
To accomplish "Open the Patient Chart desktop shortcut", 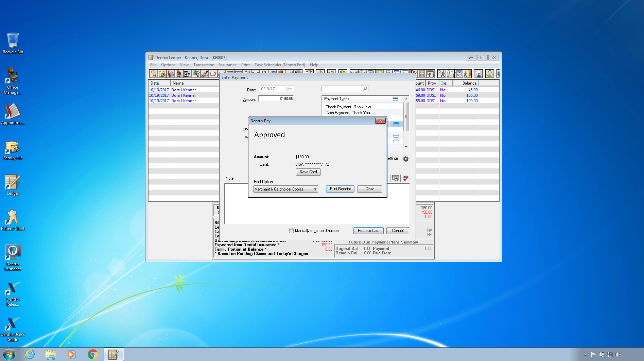I will click(13, 220).
